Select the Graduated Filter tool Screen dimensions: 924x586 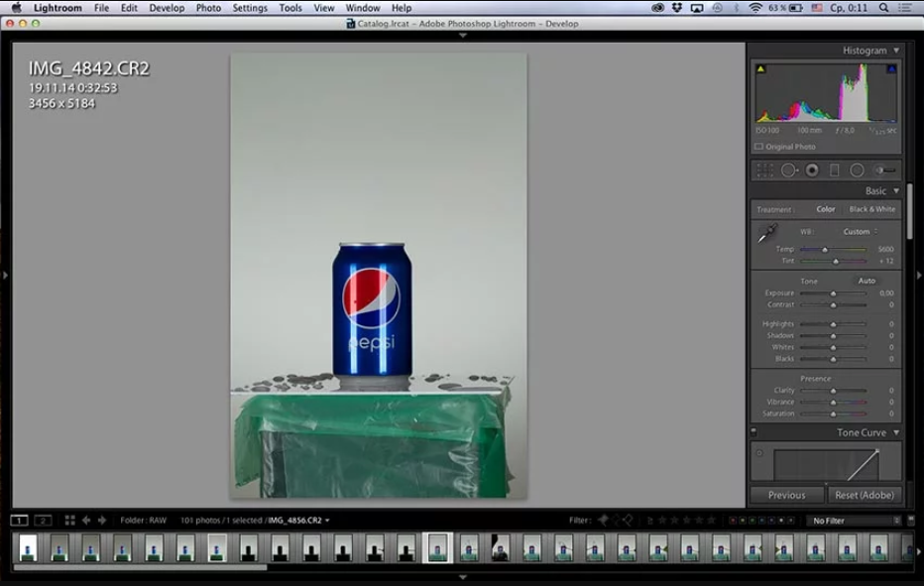click(x=835, y=171)
